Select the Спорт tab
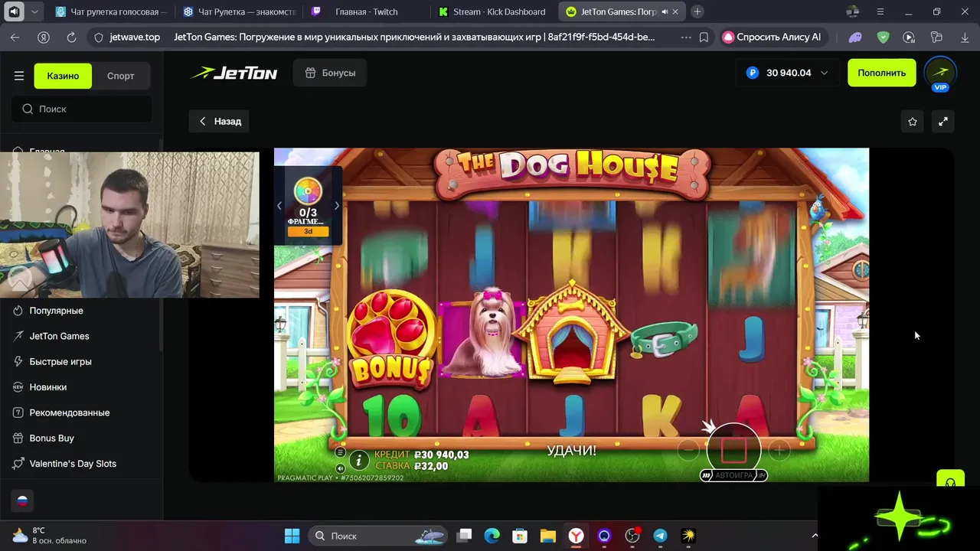Image resolution: width=980 pixels, height=551 pixels. (x=121, y=76)
